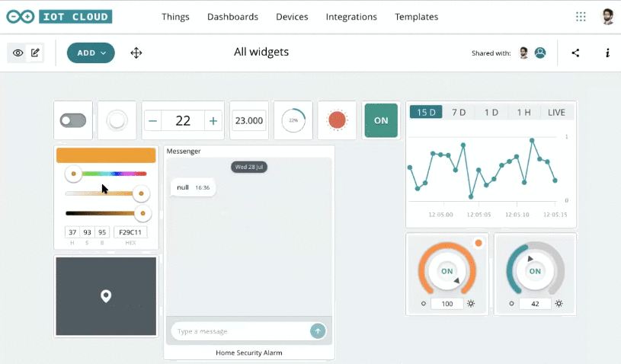The image size is (621, 364).
Task: Select the 15 D chart range tab
Action: [x=426, y=113]
